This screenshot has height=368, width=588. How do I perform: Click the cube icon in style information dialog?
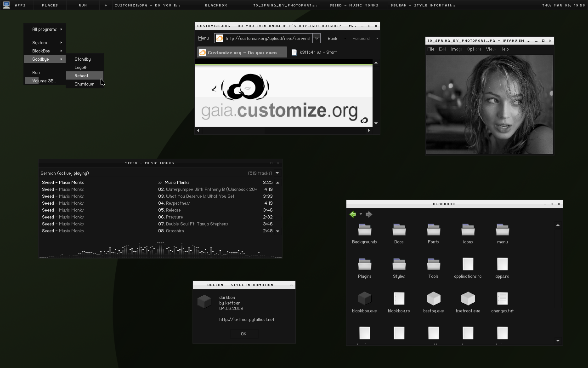coord(204,302)
